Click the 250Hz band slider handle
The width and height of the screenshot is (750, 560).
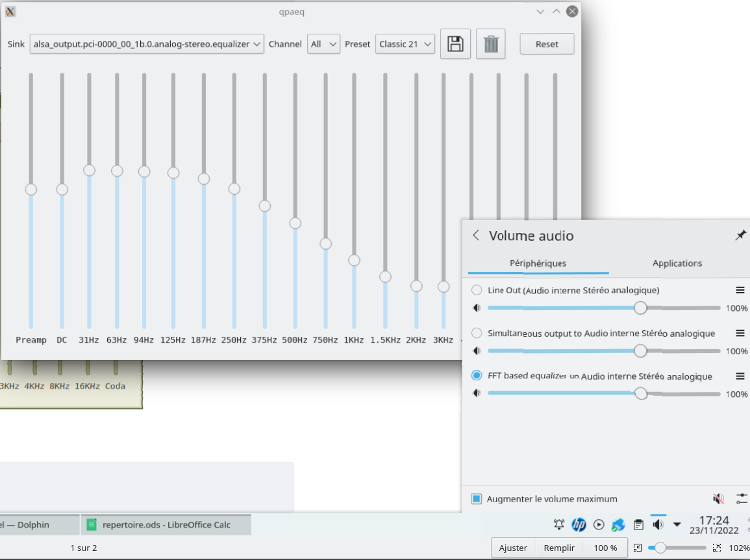(x=234, y=189)
